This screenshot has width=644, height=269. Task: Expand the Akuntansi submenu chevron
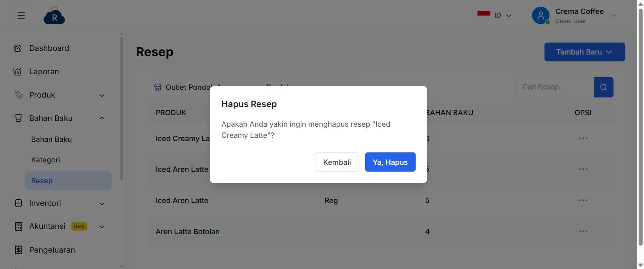(102, 226)
